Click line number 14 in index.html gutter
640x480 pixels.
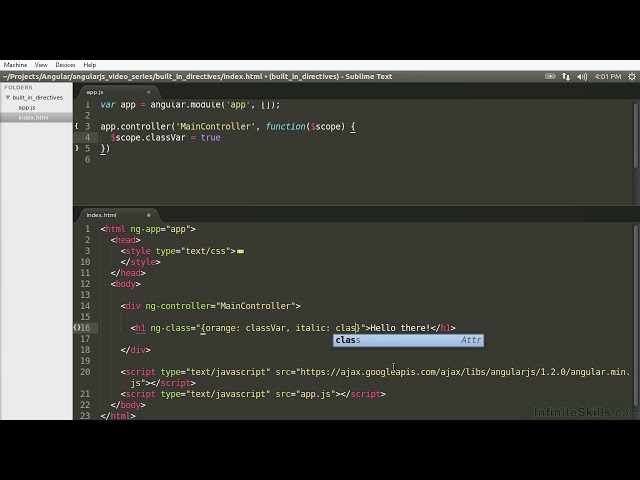(x=85, y=306)
